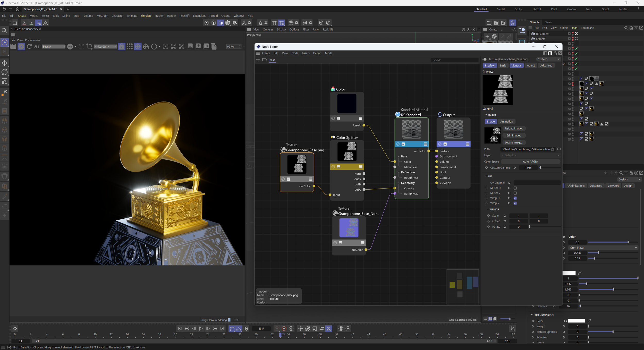This screenshot has height=350, width=644.
Task: Click the timeline play forward button
Action: click(x=201, y=329)
